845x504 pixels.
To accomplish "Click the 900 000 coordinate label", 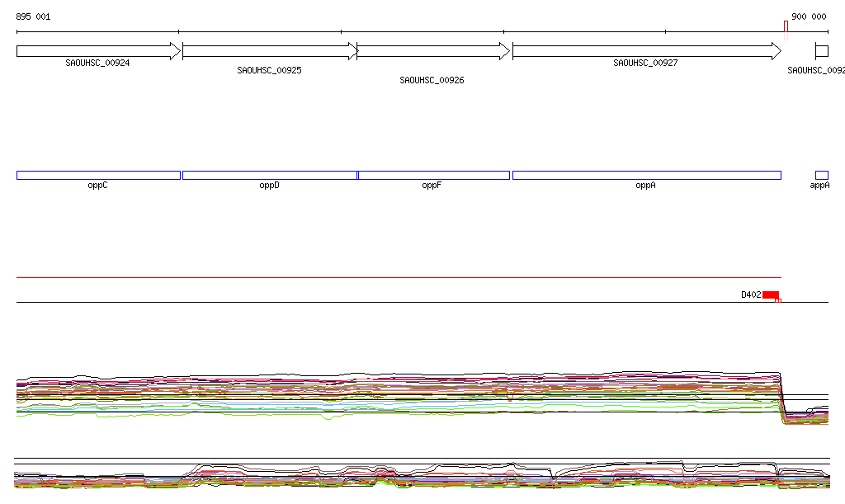I will click(809, 16).
